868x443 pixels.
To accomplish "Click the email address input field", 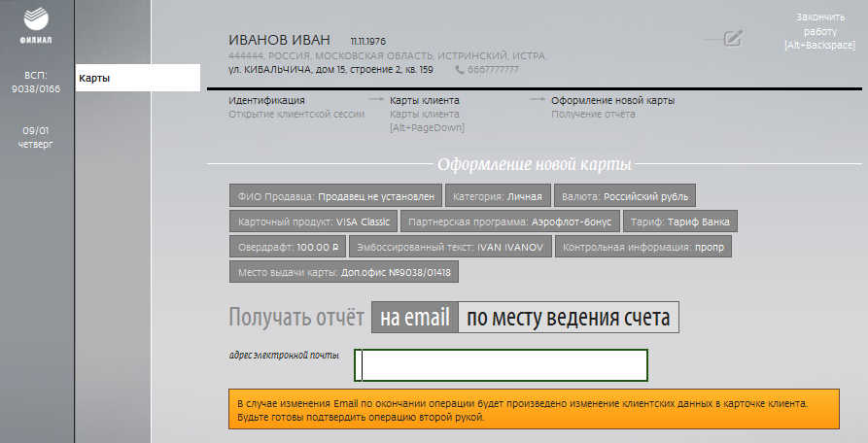I will coord(501,365).
